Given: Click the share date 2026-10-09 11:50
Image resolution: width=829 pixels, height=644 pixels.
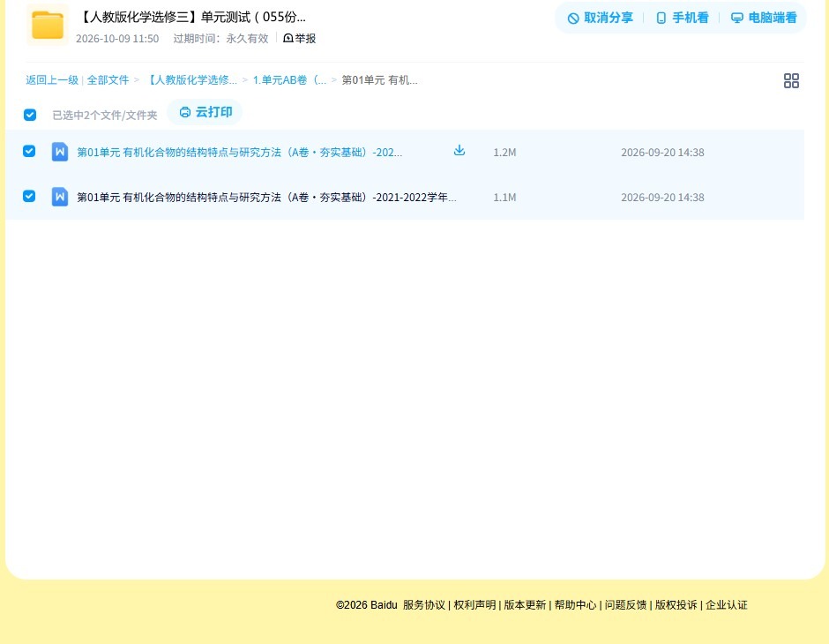Looking at the screenshot, I should pos(117,39).
